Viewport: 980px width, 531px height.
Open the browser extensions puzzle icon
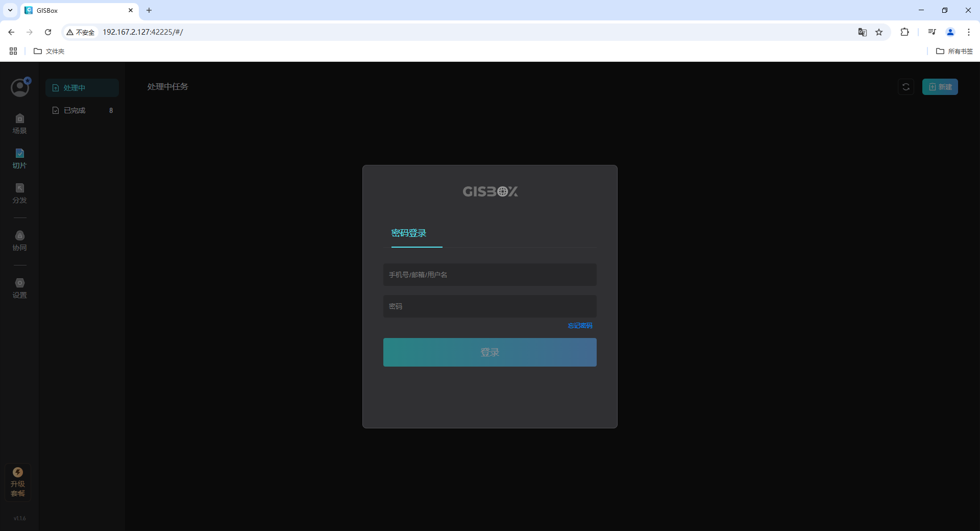(x=904, y=32)
